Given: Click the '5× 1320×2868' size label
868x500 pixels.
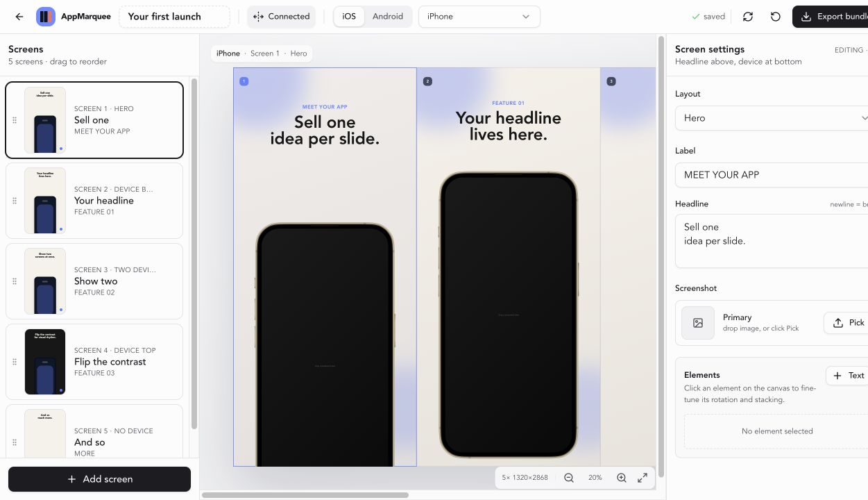Looking at the screenshot, I should tap(525, 478).
